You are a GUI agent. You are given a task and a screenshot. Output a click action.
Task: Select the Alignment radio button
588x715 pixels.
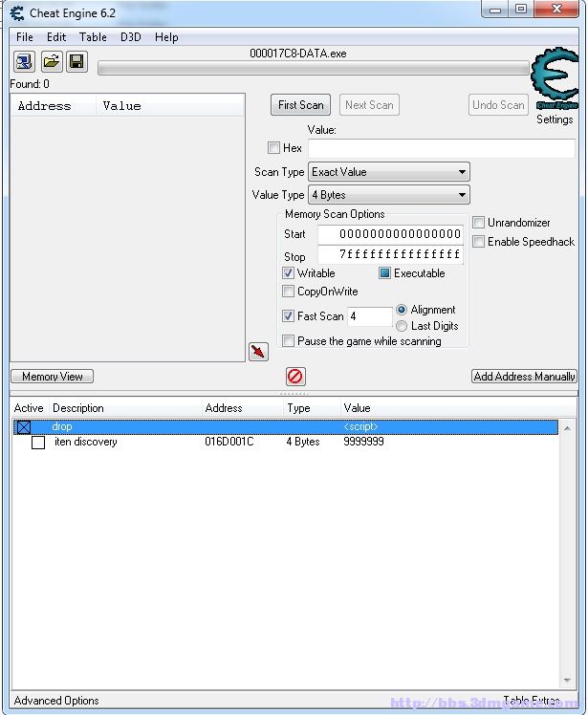402,310
